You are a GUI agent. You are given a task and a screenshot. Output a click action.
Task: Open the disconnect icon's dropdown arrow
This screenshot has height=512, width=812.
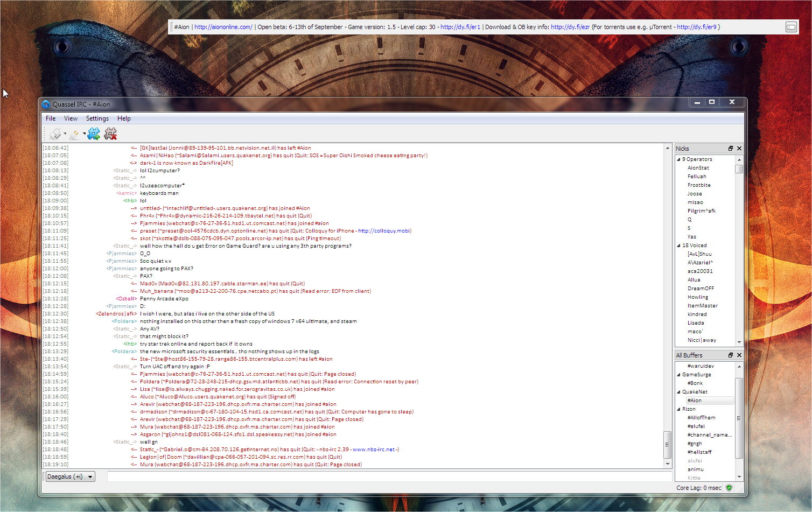[x=84, y=134]
